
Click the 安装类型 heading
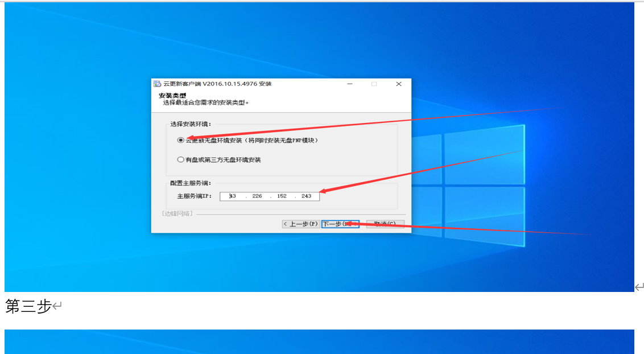(x=172, y=96)
